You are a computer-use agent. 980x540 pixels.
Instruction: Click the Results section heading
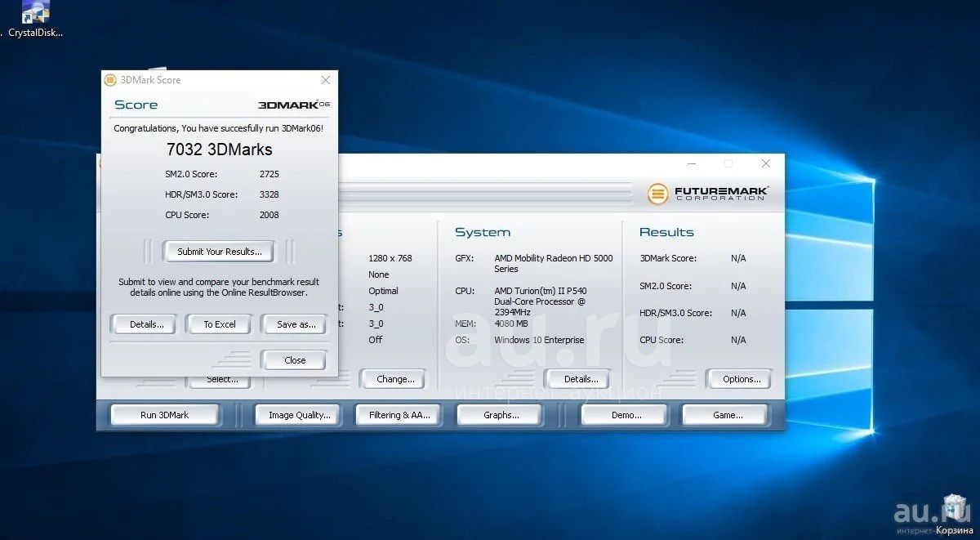click(666, 232)
